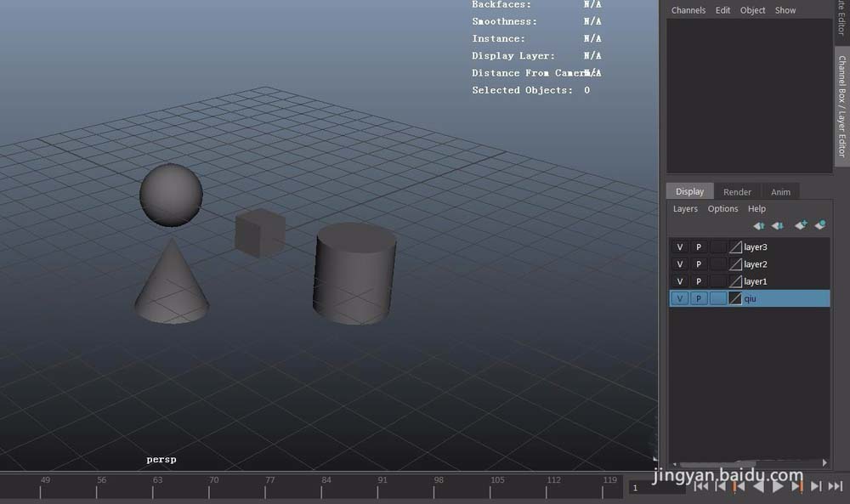
Task: Open the Object menu in Channel Box
Action: pos(752,10)
